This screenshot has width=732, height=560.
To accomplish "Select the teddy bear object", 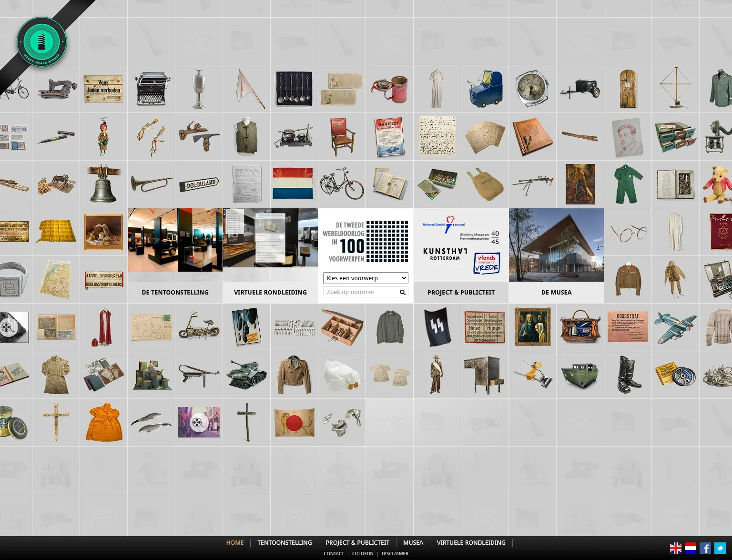I will (717, 184).
